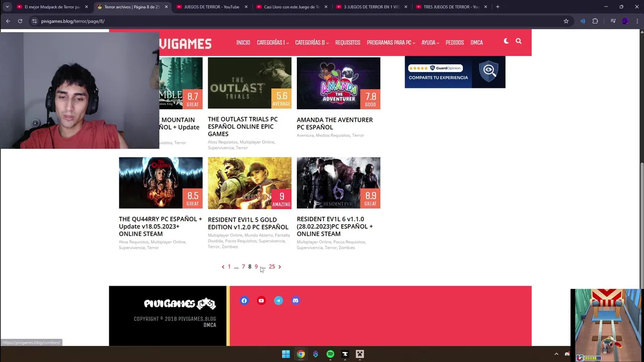Open a new browser tab
Image resolution: width=644 pixels, height=362 pixels.
(498, 7)
